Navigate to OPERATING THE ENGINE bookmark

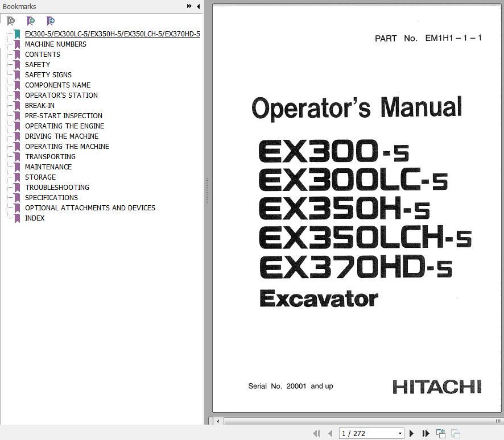tap(64, 126)
